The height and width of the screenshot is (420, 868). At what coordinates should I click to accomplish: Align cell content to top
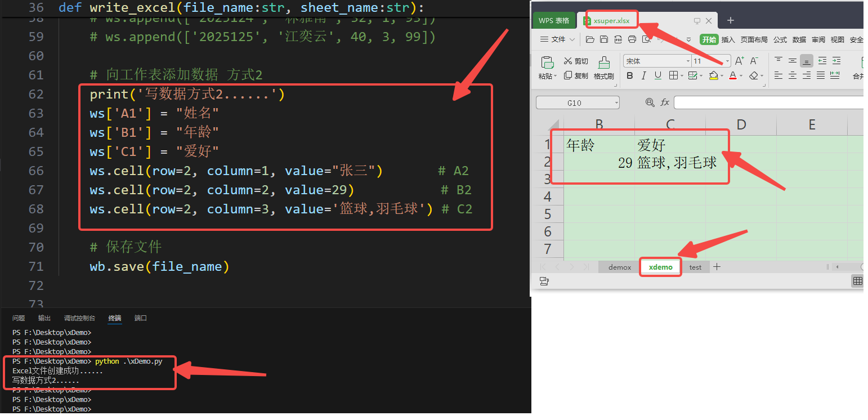point(778,60)
